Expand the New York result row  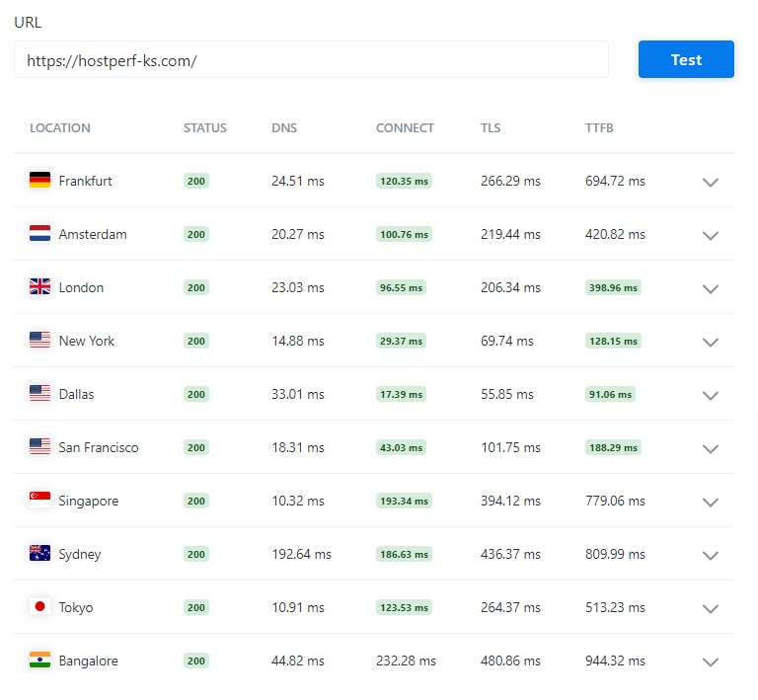(711, 343)
